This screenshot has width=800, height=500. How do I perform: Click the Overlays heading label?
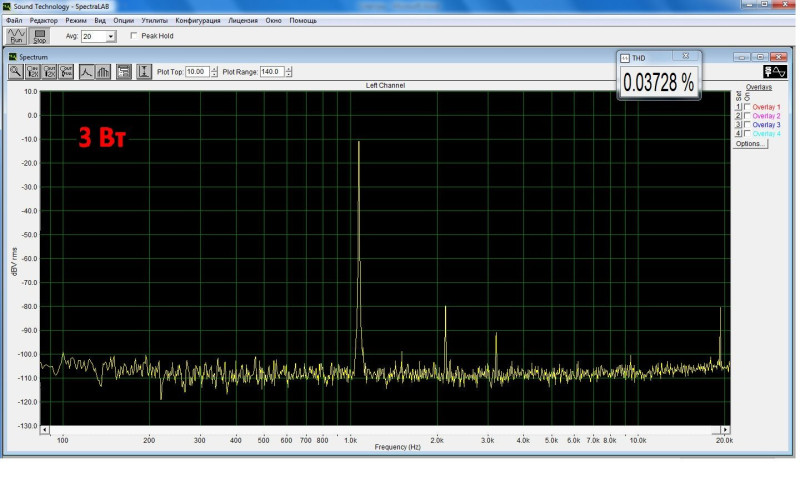(759, 87)
